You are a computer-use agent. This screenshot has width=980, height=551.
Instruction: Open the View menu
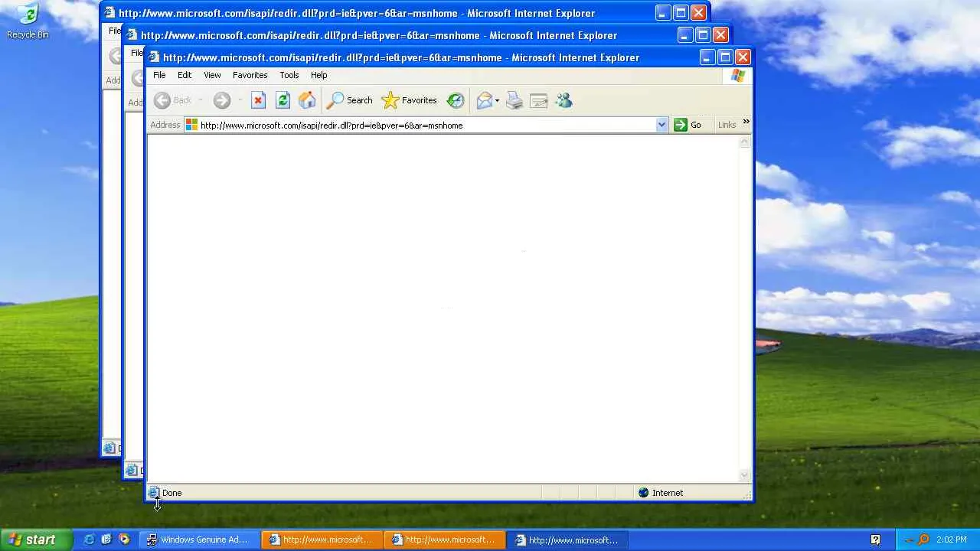[212, 75]
